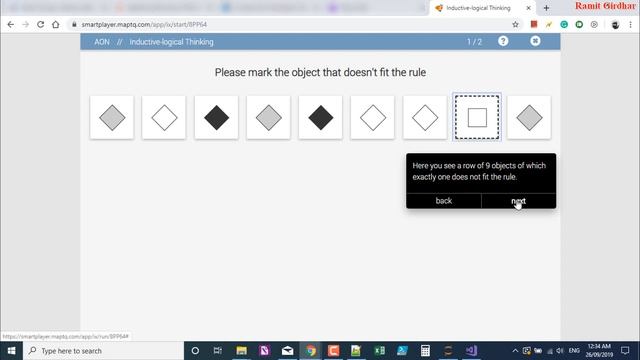The image size is (640, 360).
Task: Mark the highlighted white square object
Action: coord(477,118)
